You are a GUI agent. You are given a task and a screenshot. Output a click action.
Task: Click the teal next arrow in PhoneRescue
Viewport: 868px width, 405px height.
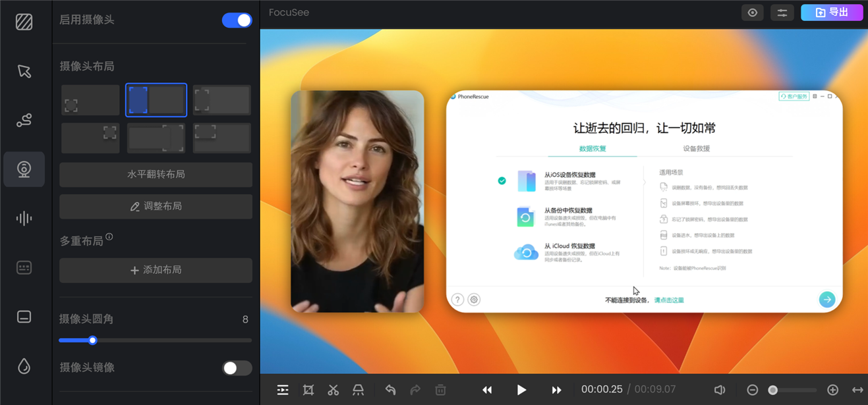click(826, 300)
